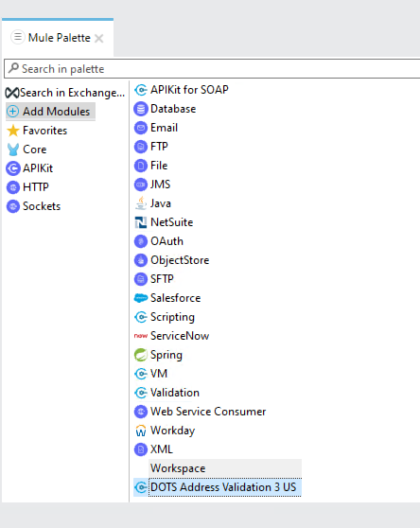Select the FTP module icon
The width and height of the screenshot is (420, 528).
point(141,147)
